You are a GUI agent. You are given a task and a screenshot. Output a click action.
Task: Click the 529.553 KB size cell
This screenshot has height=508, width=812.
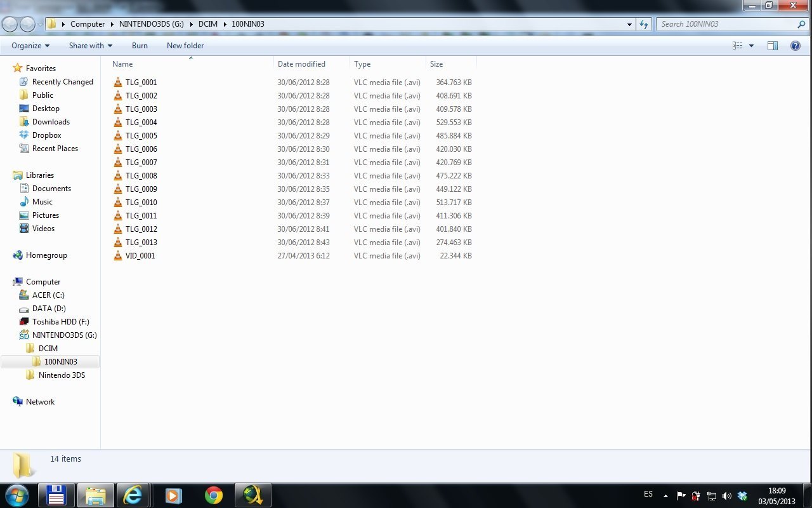pos(454,122)
